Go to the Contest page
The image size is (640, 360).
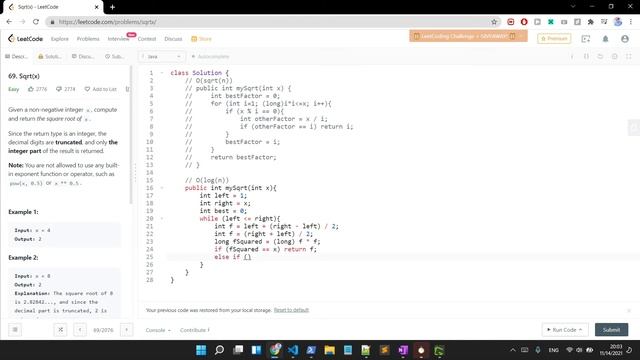[x=147, y=39]
